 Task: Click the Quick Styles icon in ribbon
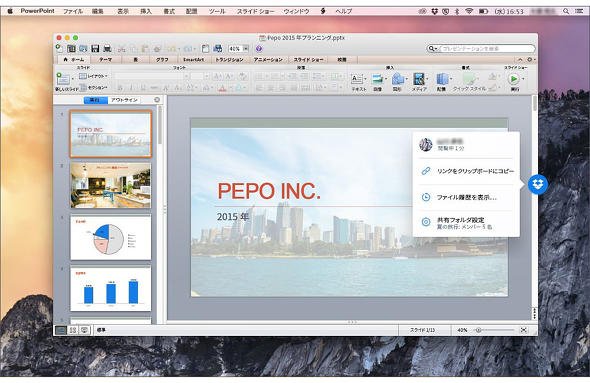pos(469,79)
